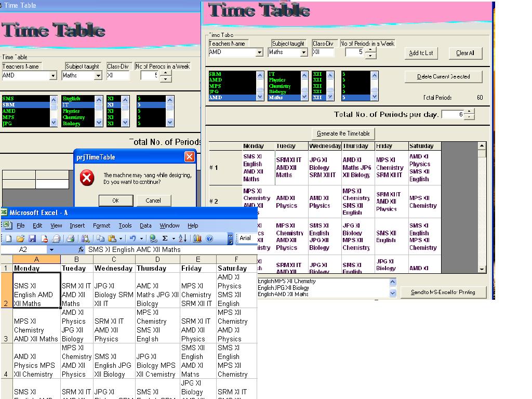Click the Print icon in Excel toolbar
The width and height of the screenshot is (532, 399).
[70, 238]
